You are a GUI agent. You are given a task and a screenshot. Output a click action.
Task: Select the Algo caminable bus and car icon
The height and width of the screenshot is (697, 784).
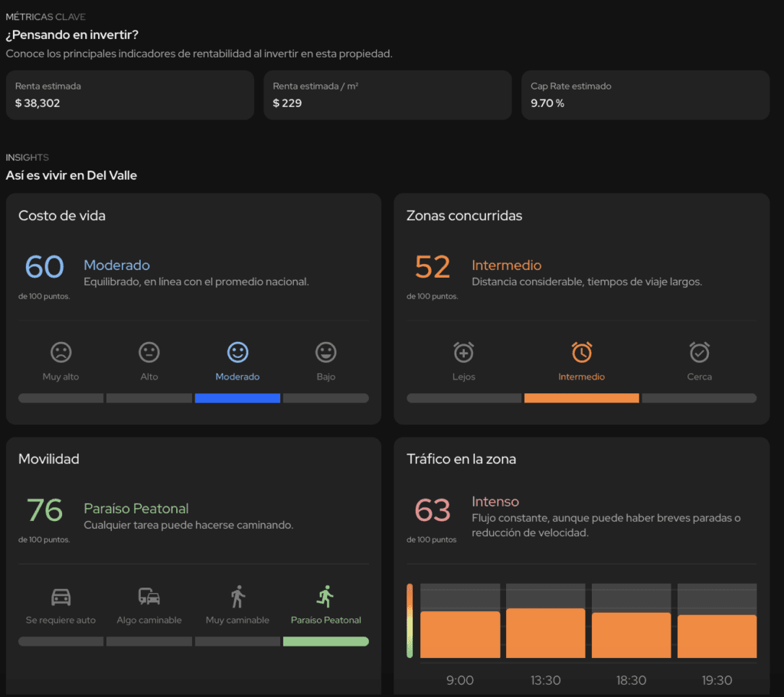tap(149, 597)
